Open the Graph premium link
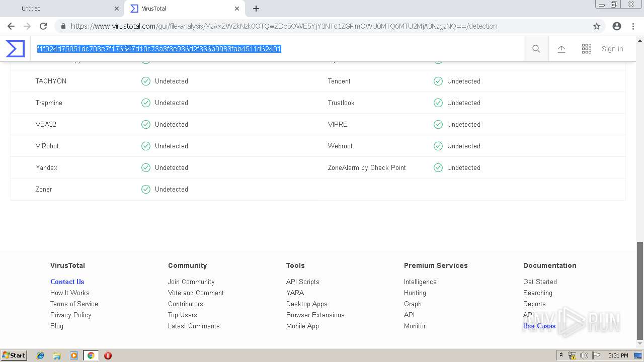Image resolution: width=644 pixels, height=362 pixels. (413, 304)
